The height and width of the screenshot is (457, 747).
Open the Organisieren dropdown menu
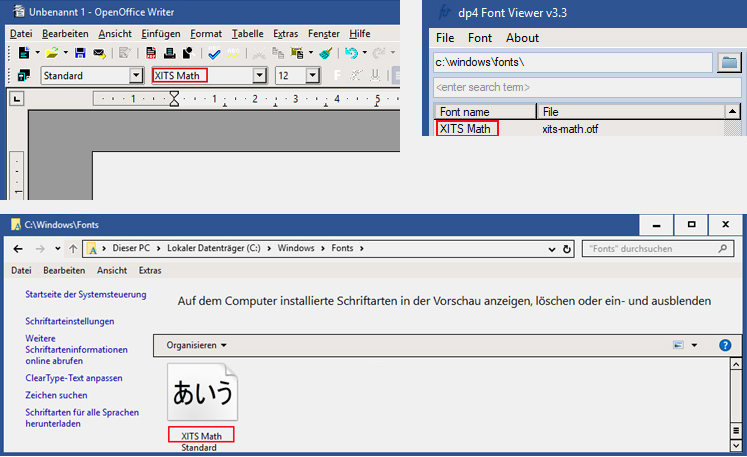click(196, 345)
